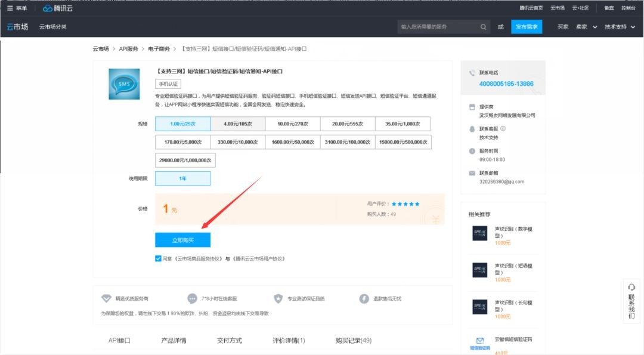This screenshot has width=644, height=355.
Task: Select the 10.00元/270次 specification
Action: pyautogui.click(x=293, y=124)
